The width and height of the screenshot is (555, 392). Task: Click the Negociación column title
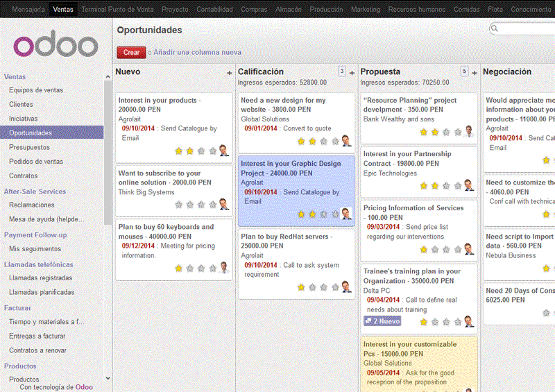pyautogui.click(x=507, y=71)
